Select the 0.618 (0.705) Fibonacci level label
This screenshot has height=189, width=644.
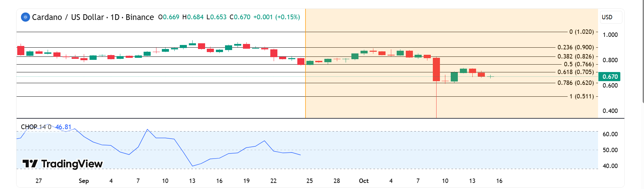coord(575,72)
